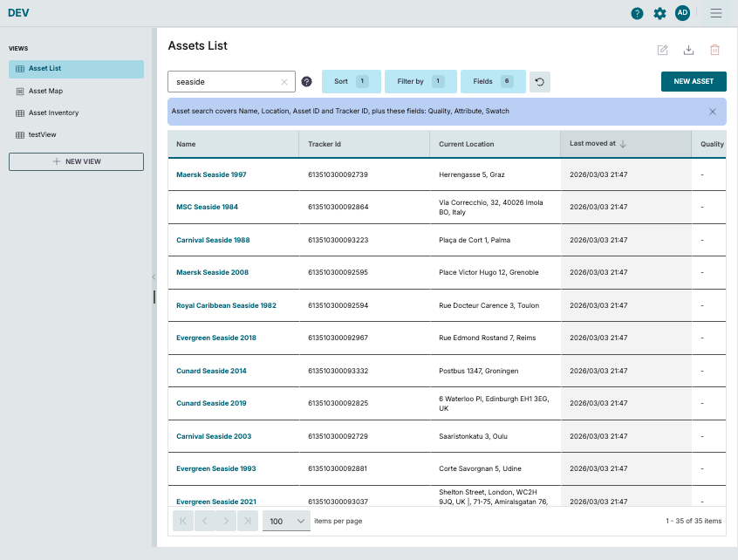Viewport: 738px width, 560px height.
Task: Go to previous page of results
Action: pos(205,521)
